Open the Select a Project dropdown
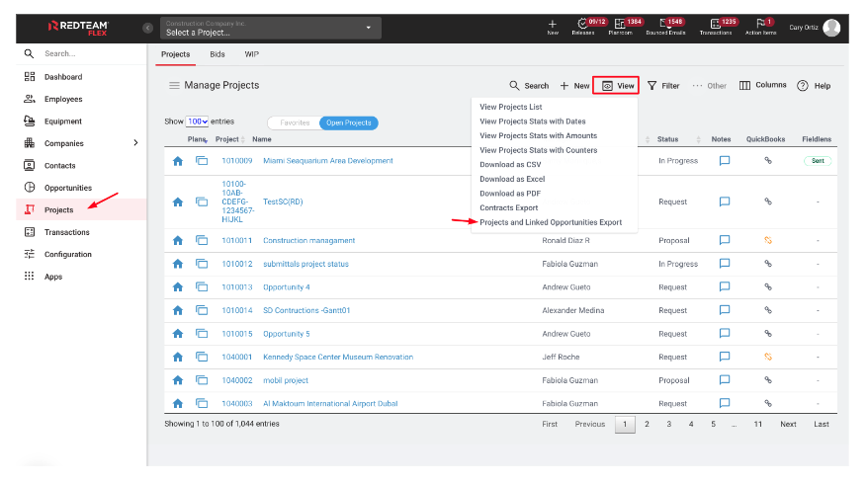 pyautogui.click(x=271, y=29)
